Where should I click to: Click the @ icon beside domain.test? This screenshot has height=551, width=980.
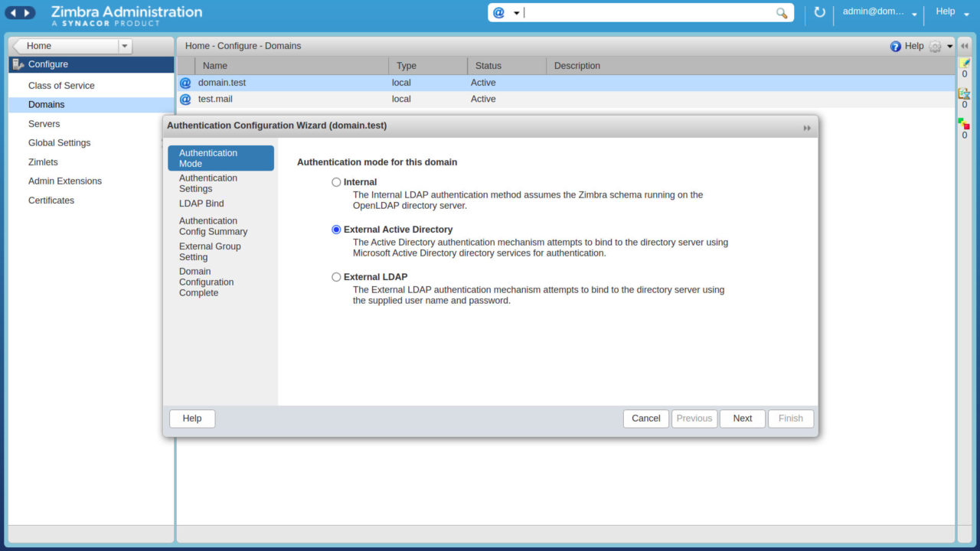click(x=185, y=83)
